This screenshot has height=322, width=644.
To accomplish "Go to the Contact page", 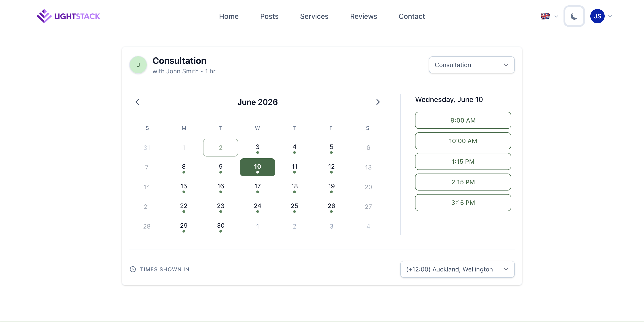I will tap(411, 16).
